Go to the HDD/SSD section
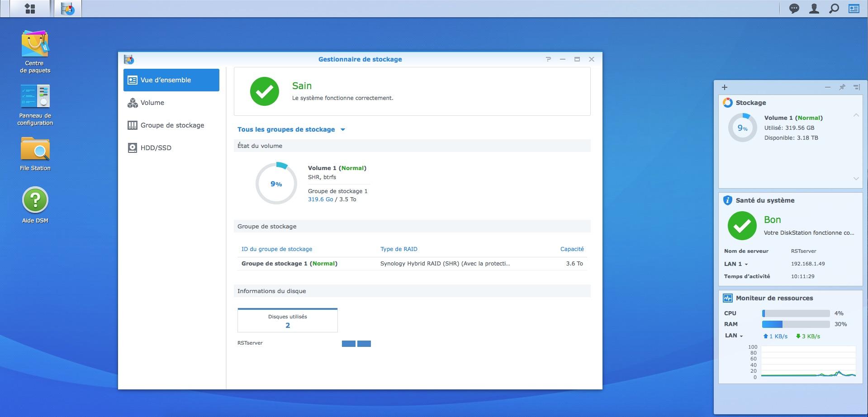Image resolution: width=868 pixels, height=417 pixels. pyautogui.click(x=156, y=148)
